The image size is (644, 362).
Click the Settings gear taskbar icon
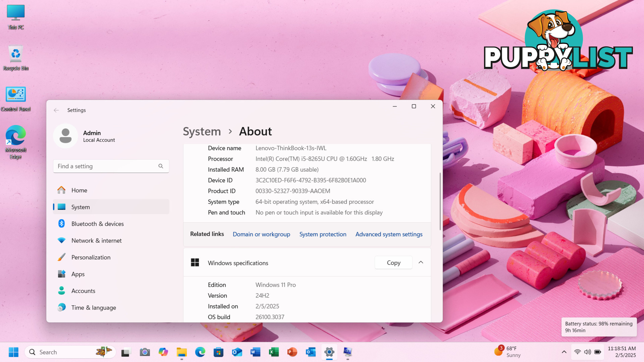pyautogui.click(x=329, y=352)
